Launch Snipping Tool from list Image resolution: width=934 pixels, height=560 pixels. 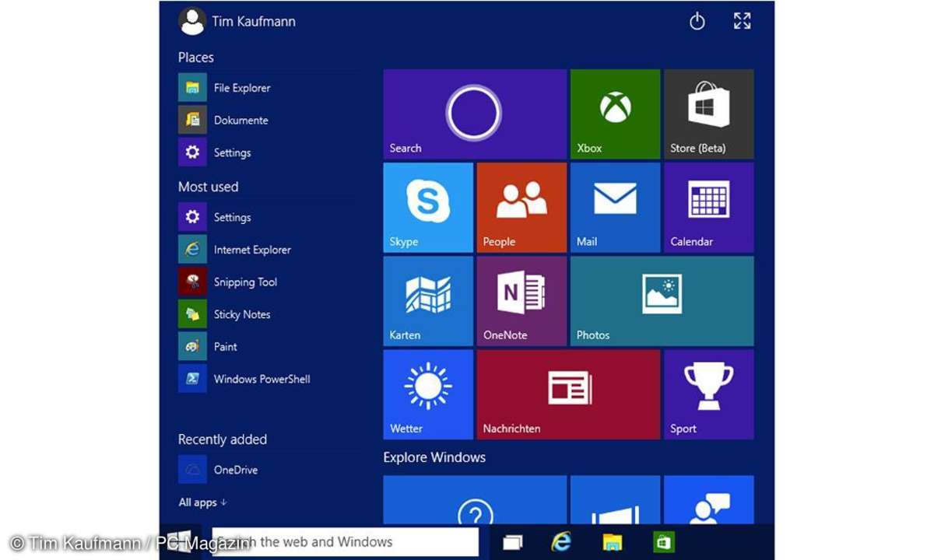coord(228,282)
